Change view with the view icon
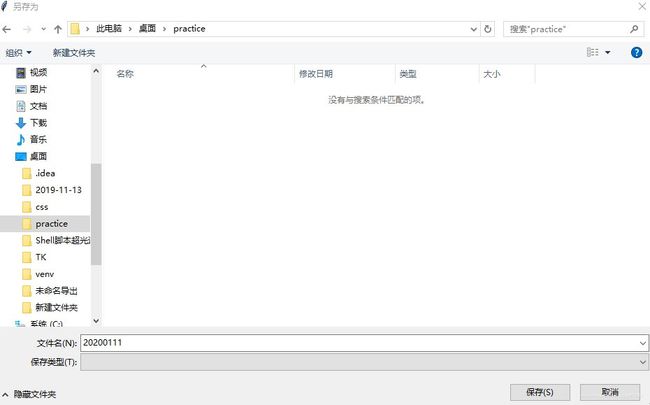This screenshot has width=650, height=405. 592,52
